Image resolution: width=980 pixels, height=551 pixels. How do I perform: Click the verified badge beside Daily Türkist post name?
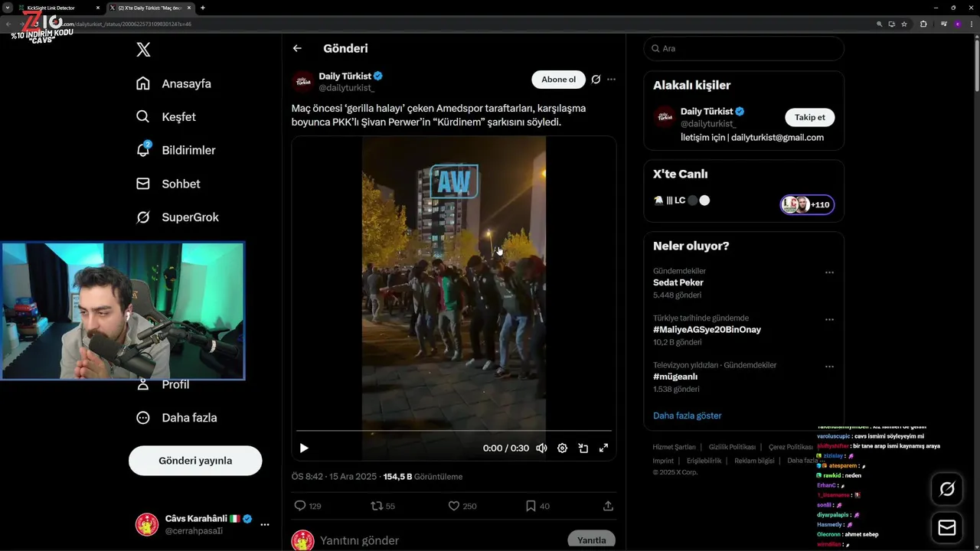(x=378, y=76)
